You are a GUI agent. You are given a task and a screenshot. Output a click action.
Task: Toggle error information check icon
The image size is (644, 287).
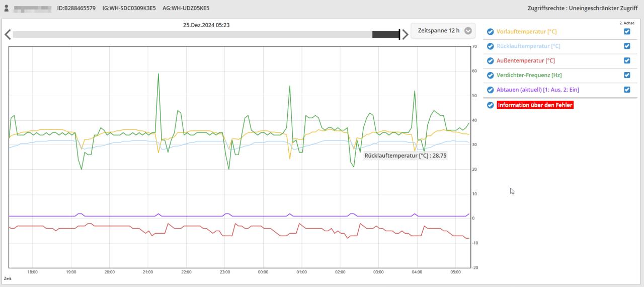(x=490, y=105)
